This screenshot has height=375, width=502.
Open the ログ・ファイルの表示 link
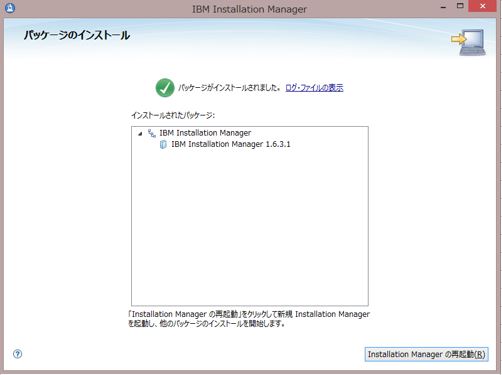tap(314, 88)
